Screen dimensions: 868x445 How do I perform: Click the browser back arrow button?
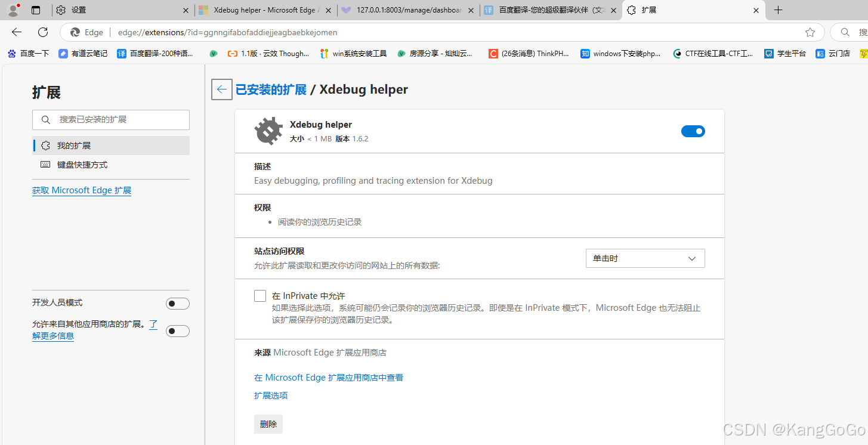tap(17, 32)
